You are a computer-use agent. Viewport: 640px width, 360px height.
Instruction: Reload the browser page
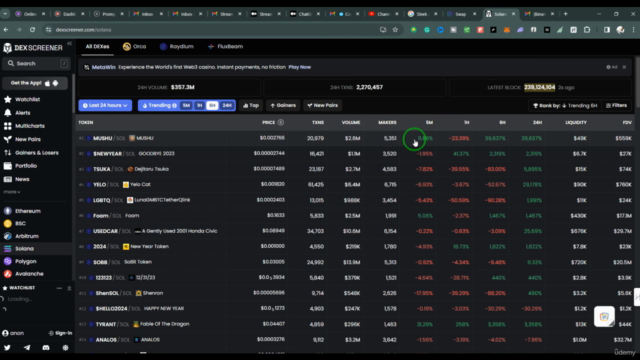pyautogui.click(x=32, y=30)
